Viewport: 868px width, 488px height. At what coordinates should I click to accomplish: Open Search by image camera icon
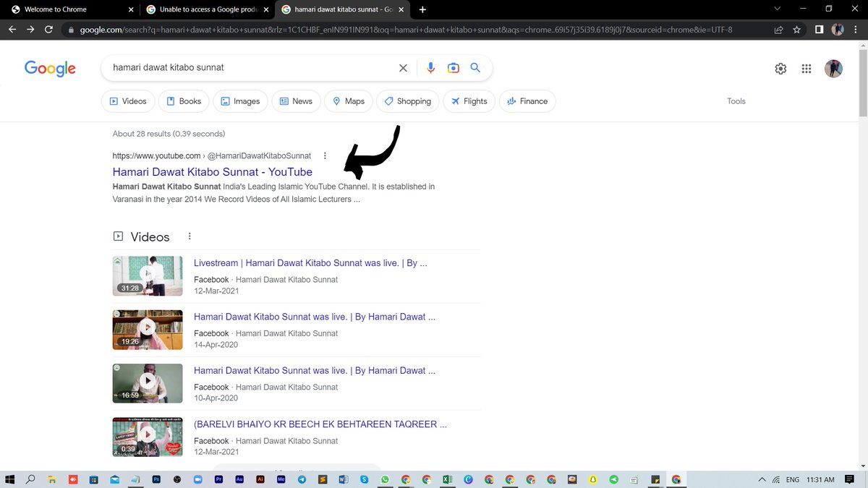point(454,68)
